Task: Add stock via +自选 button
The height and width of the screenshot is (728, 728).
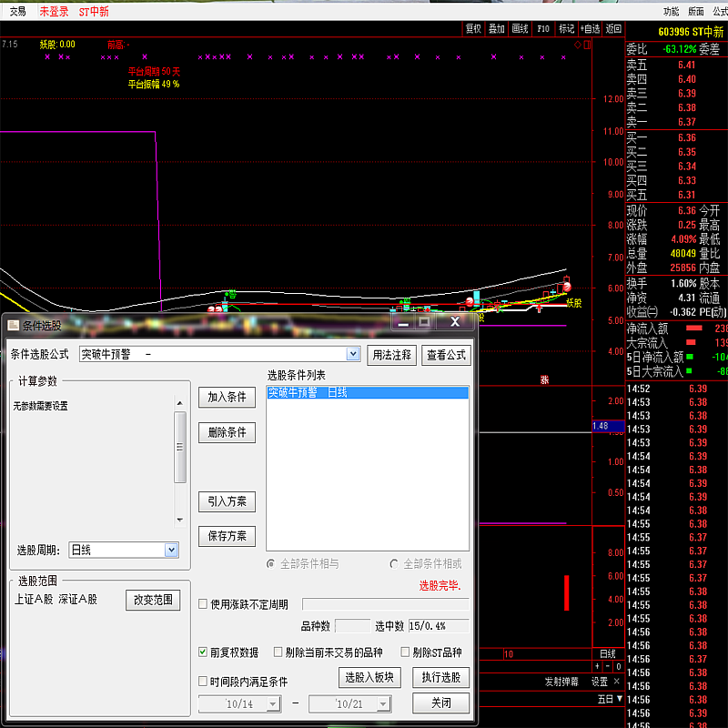Action: pos(591,29)
